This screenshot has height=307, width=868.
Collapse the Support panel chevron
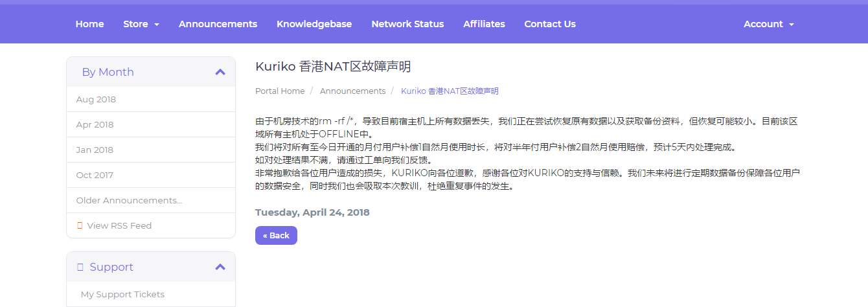220,267
